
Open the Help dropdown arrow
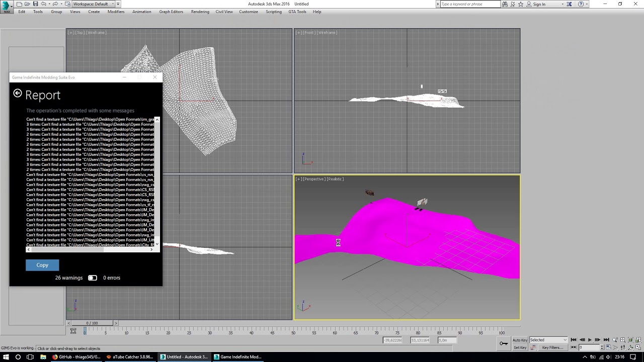tap(587, 4)
